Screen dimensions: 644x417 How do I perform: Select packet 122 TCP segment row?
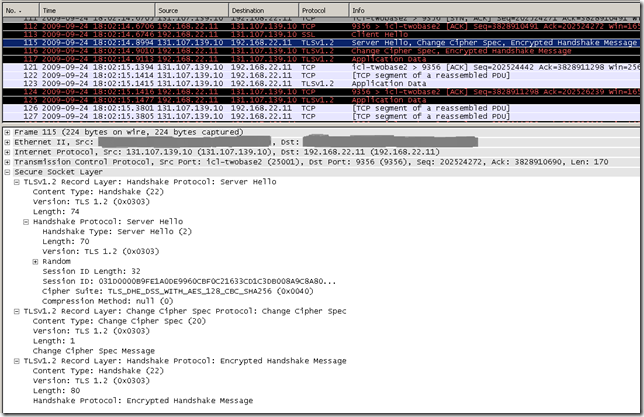point(321,76)
